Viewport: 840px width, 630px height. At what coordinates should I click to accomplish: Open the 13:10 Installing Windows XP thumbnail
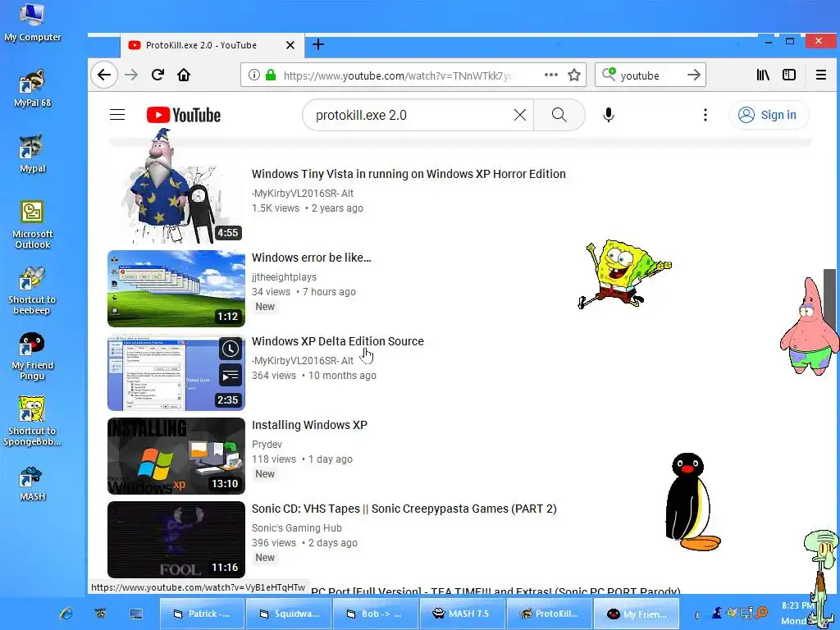176,456
